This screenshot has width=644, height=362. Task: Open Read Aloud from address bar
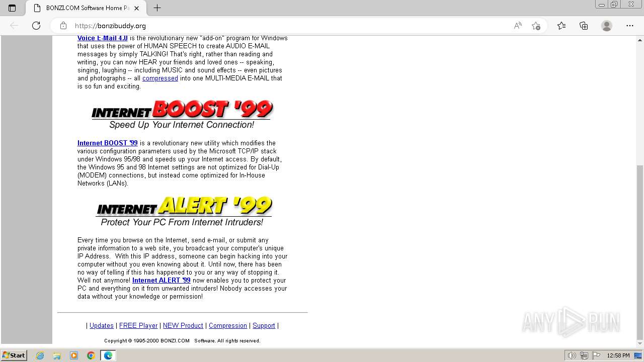tap(518, 26)
